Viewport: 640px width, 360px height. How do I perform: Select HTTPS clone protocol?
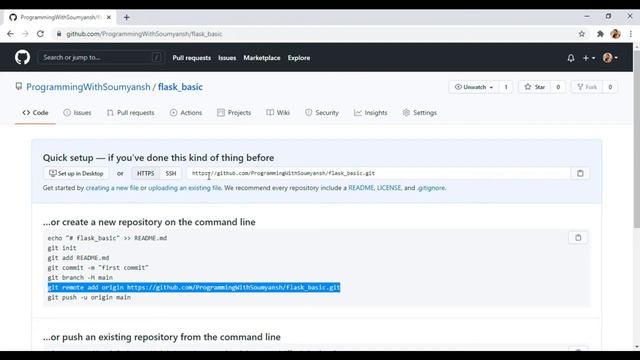[x=146, y=173]
